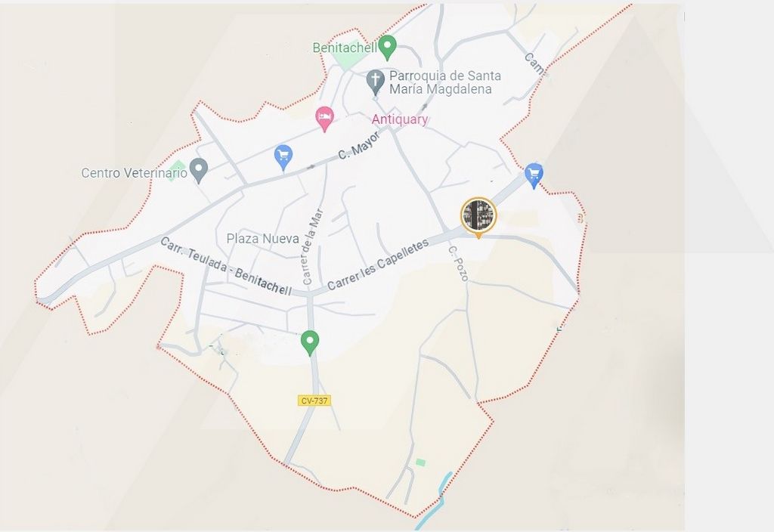
Task: Select the Benitachell town label
Action: [345, 48]
